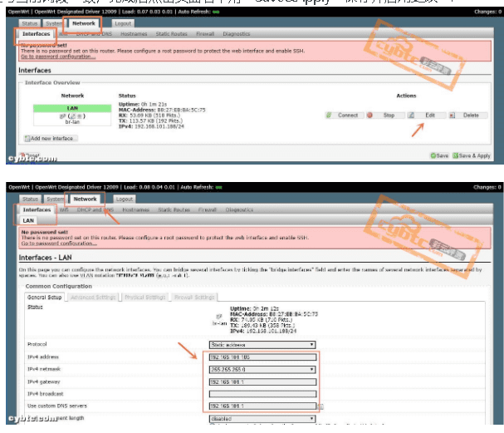Open DHCP and DNS subtab in bottom screenshot
The height and width of the screenshot is (433, 504).
tap(95, 209)
